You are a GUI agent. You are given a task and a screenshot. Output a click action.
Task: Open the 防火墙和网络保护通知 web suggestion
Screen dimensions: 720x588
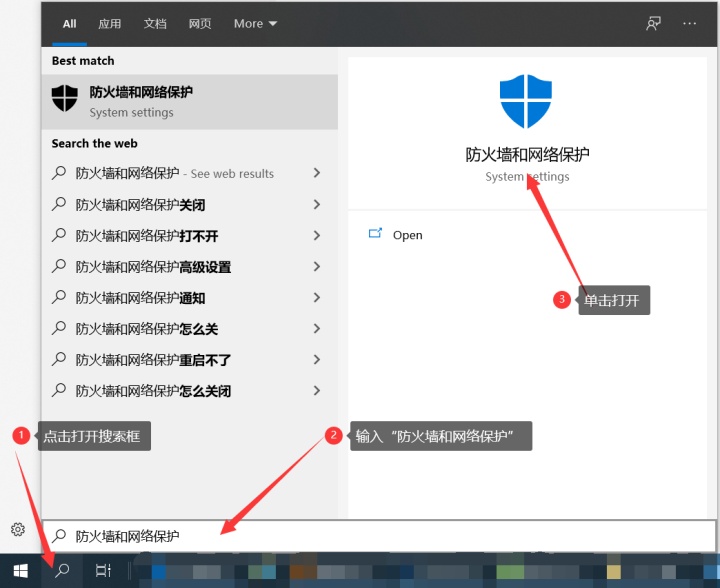[190, 298]
